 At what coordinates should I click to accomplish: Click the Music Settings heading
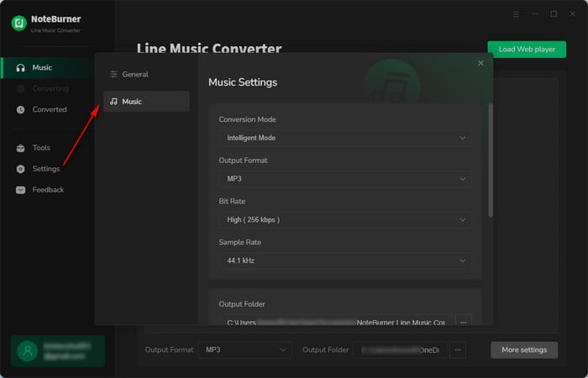pyautogui.click(x=243, y=82)
